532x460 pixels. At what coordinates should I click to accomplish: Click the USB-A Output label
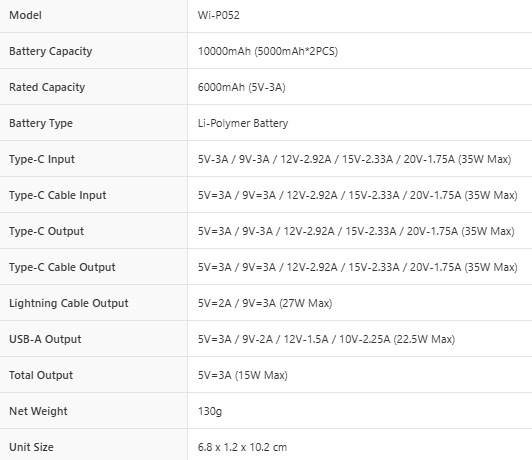(x=45, y=339)
